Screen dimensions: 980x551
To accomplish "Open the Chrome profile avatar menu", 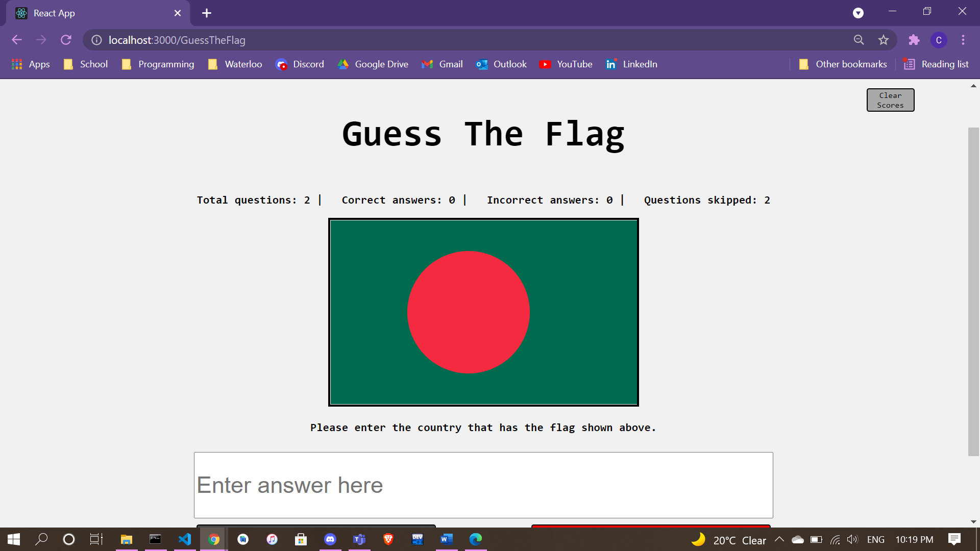I will [939, 40].
